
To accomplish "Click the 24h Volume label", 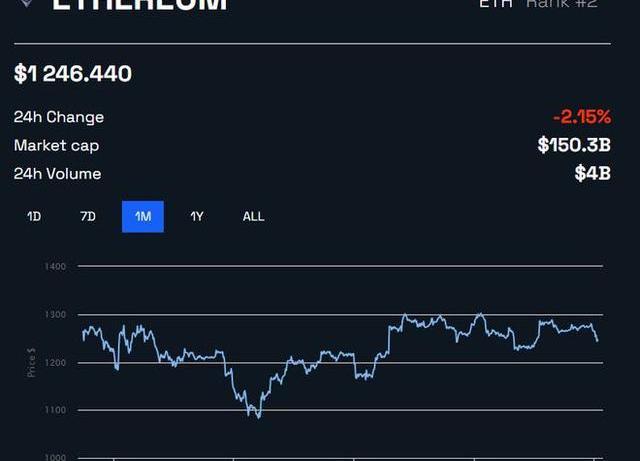I will [x=58, y=174].
